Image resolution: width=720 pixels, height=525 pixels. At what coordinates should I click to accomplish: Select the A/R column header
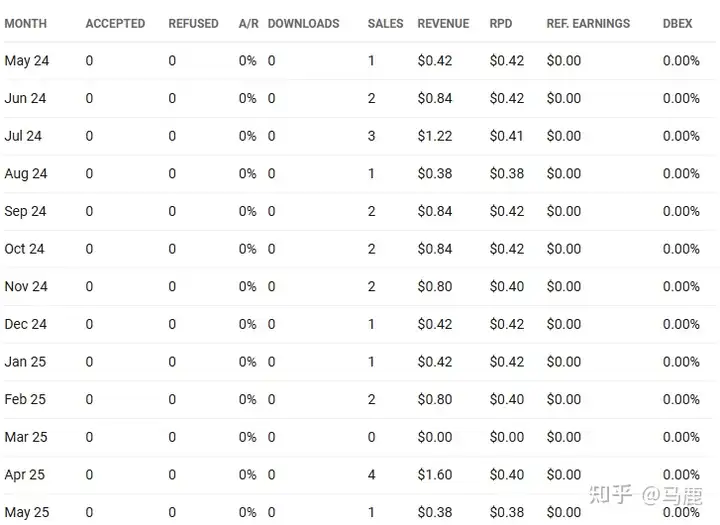click(248, 23)
